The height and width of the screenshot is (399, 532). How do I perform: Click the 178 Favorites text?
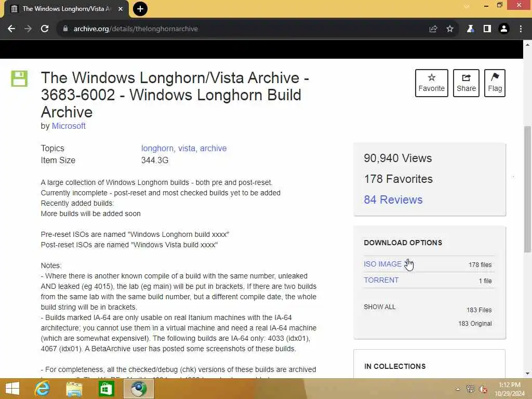pos(398,179)
